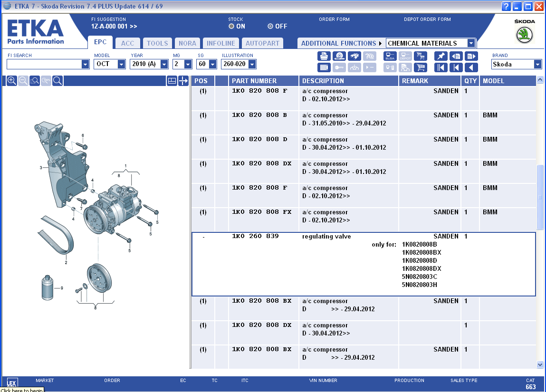
Task: Select part number 1K0 820 808 FX
Action: point(261,212)
